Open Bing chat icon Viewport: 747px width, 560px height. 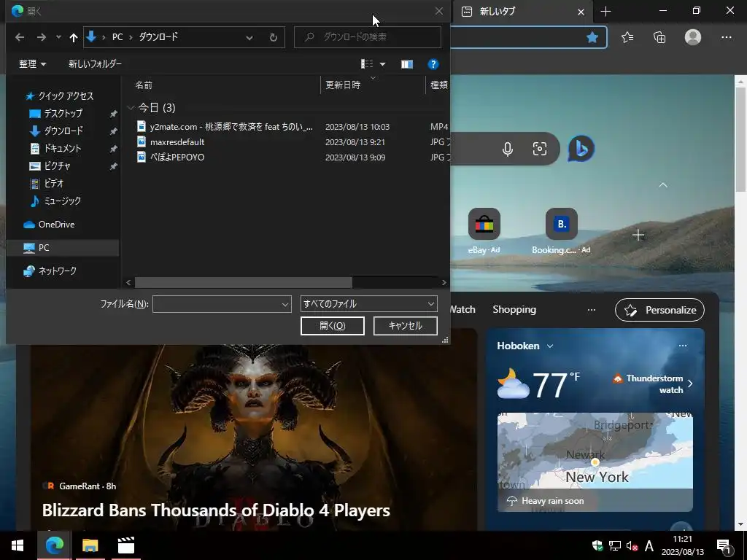click(x=581, y=149)
